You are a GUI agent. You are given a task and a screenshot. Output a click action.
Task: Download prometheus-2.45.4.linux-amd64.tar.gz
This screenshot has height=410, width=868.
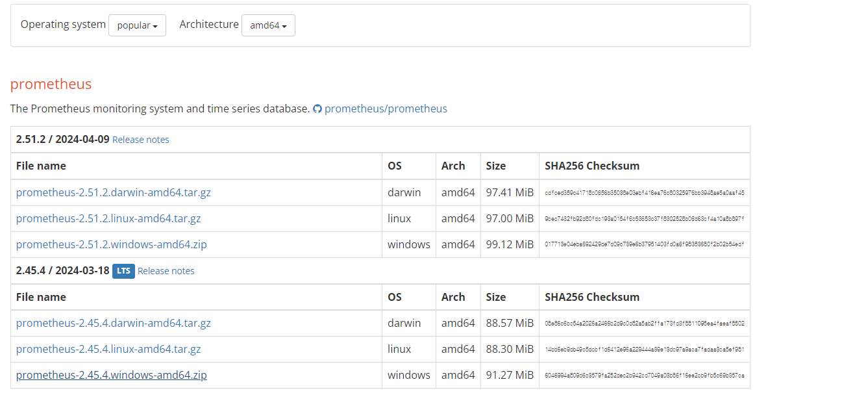pyautogui.click(x=108, y=349)
